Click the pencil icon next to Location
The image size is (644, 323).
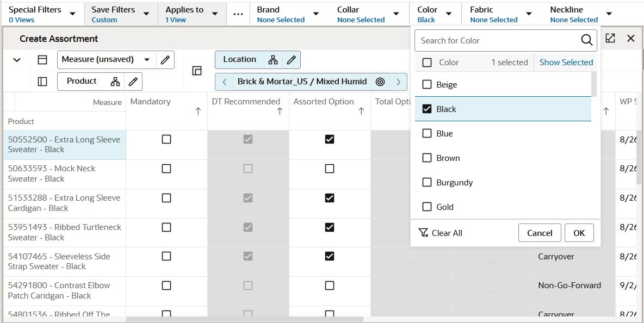pos(292,60)
